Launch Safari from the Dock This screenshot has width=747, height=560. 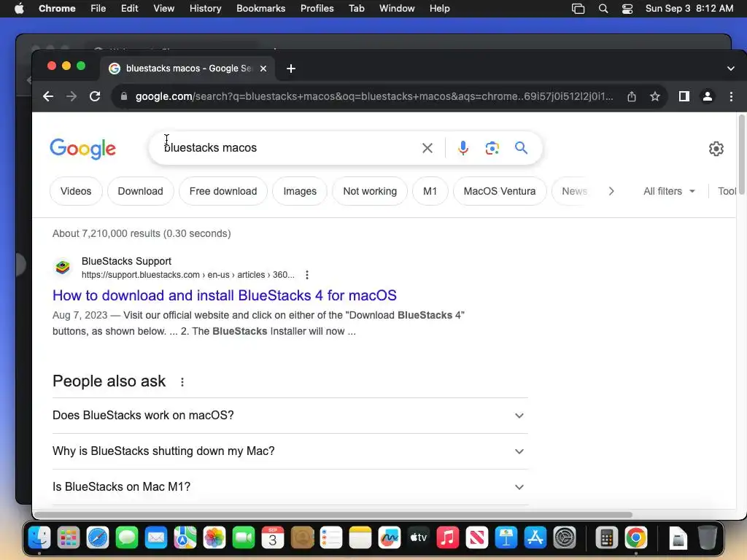pos(98,538)
